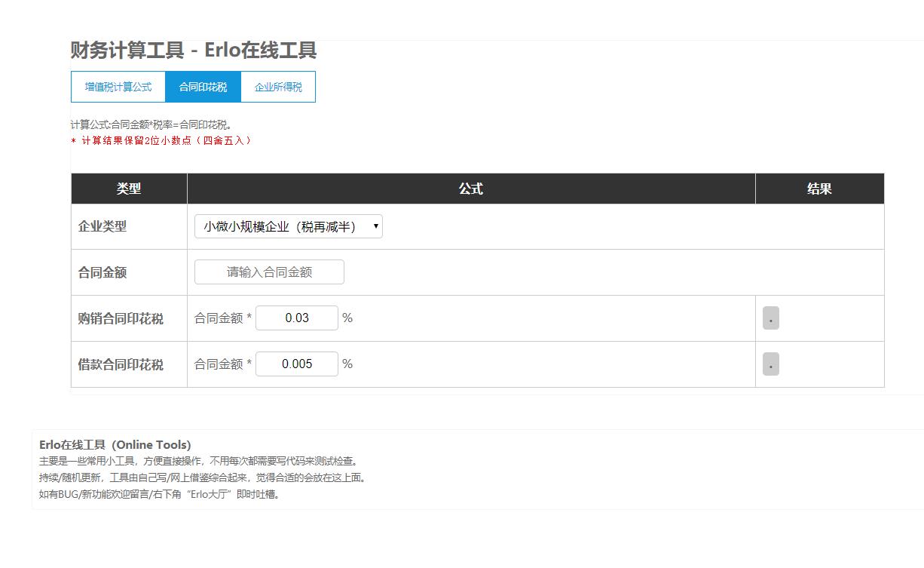The width and height of the screenshot is (924, 568).
Task: Click the 借款合同印花税 row label
Action: click(x=121, y=364)
